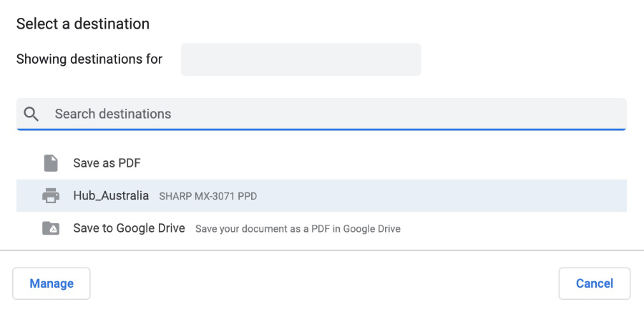
Task: Click the blue underline of the search box
Action: tap(322, 130)
